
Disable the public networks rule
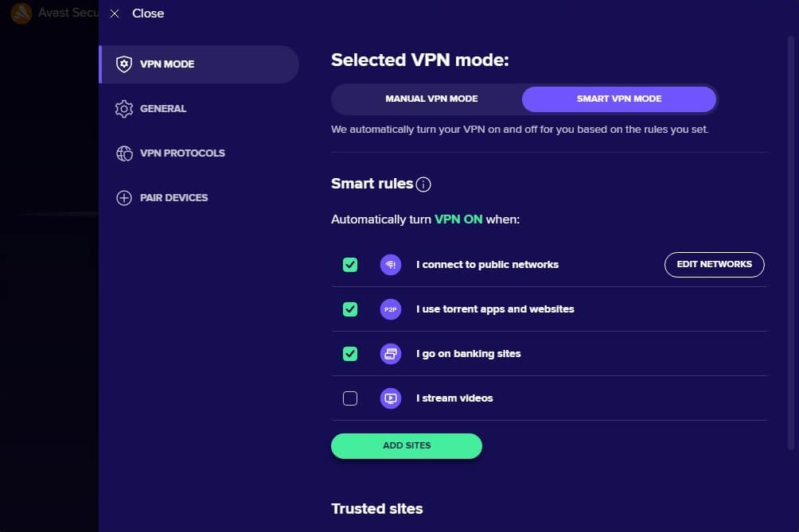(350, 264)
